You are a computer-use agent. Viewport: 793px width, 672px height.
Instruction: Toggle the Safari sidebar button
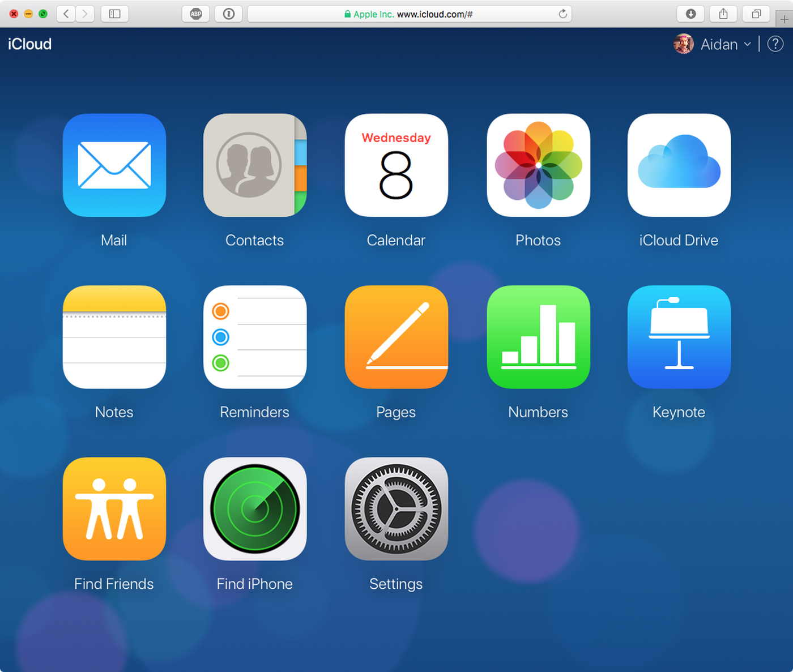pos(115,14)
